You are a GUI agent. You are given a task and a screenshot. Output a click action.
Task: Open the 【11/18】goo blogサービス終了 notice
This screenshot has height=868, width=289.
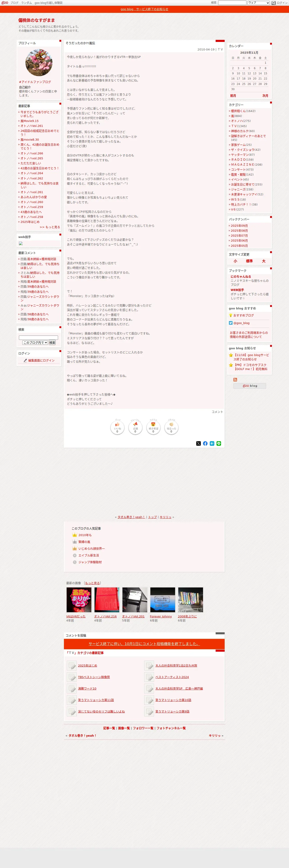pos(251,357)
